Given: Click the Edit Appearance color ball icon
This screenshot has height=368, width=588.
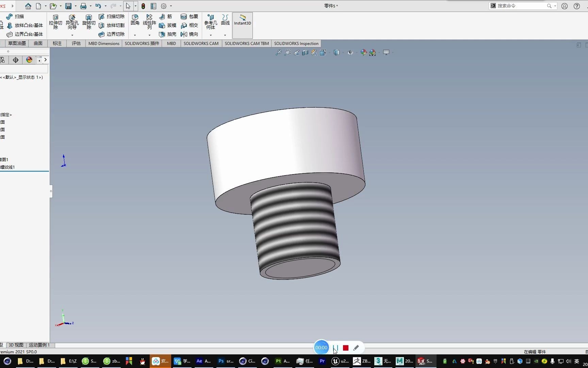Looking at the screenshot, I should (363, 52).
